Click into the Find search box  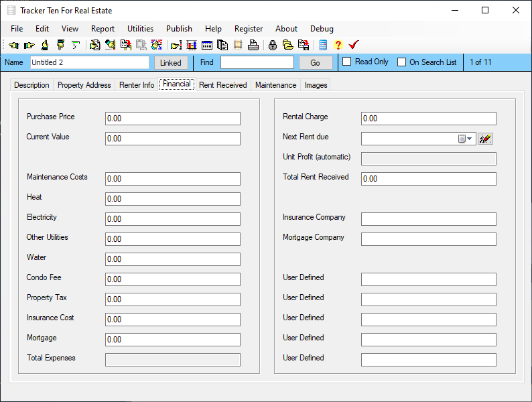[257, 62]
